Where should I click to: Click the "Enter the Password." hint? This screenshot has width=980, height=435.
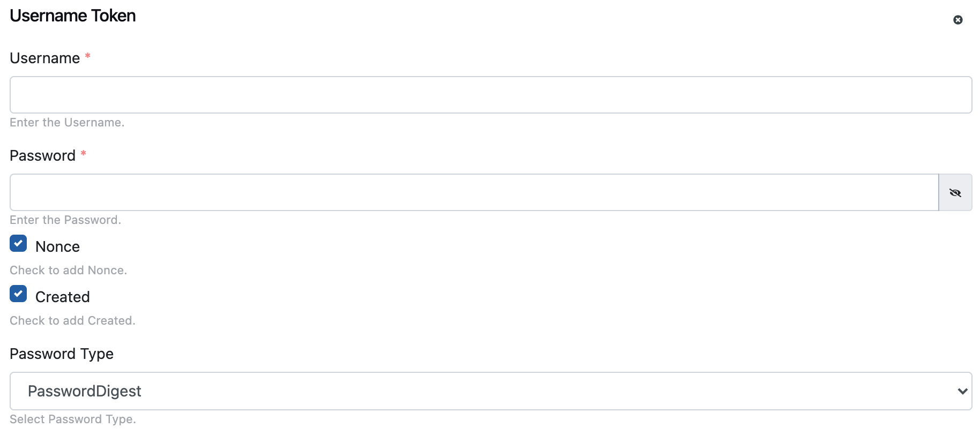pyautogui.click(x=65, y=220)
